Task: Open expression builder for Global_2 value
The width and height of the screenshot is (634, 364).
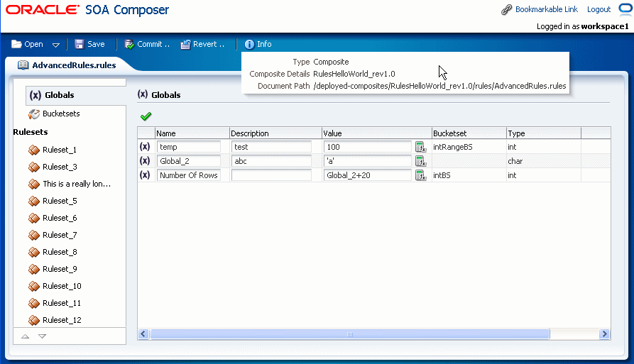Action: (x=421, y=161)
